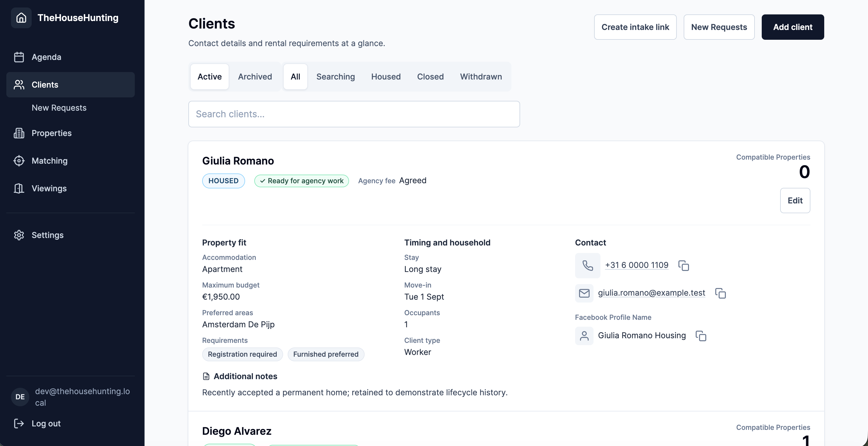The image size is (868, 446).
Task: Click the person icon beside Giulia Romano Housing
Action: [x=584, y=336]
